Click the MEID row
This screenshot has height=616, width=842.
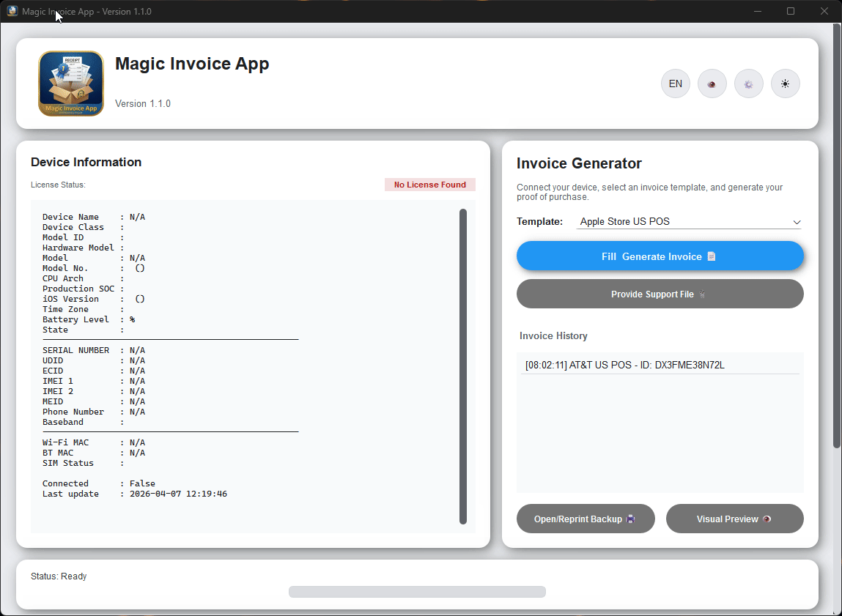point(94,401)
